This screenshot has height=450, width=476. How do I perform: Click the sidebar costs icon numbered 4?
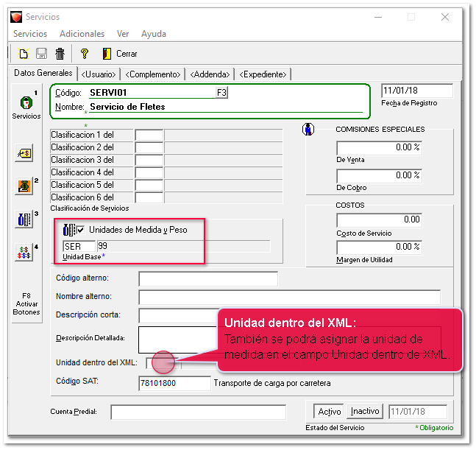tap(24, 253)
